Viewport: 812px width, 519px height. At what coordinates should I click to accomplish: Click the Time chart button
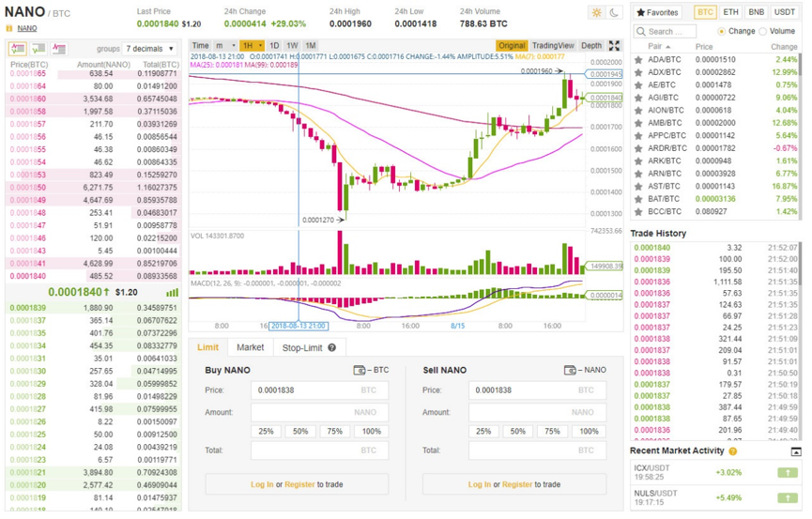pyautogui.click(x=200, y=46)
